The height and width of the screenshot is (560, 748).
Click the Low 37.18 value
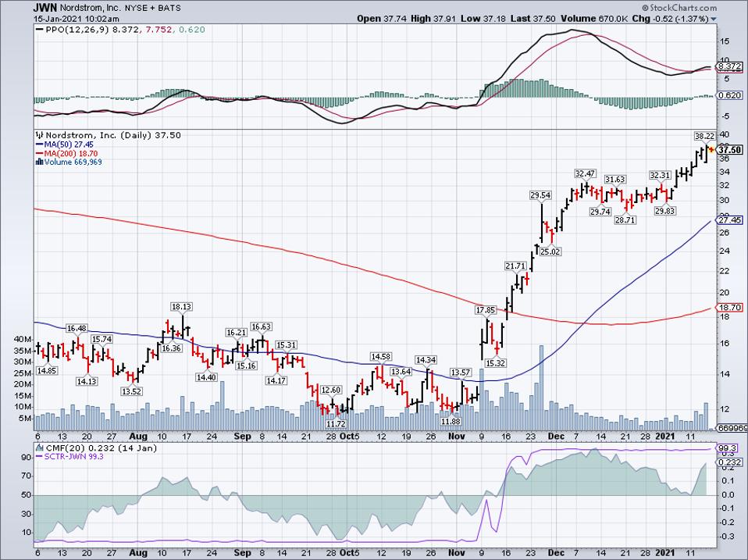pyautogui.click(x=483, y=19)
